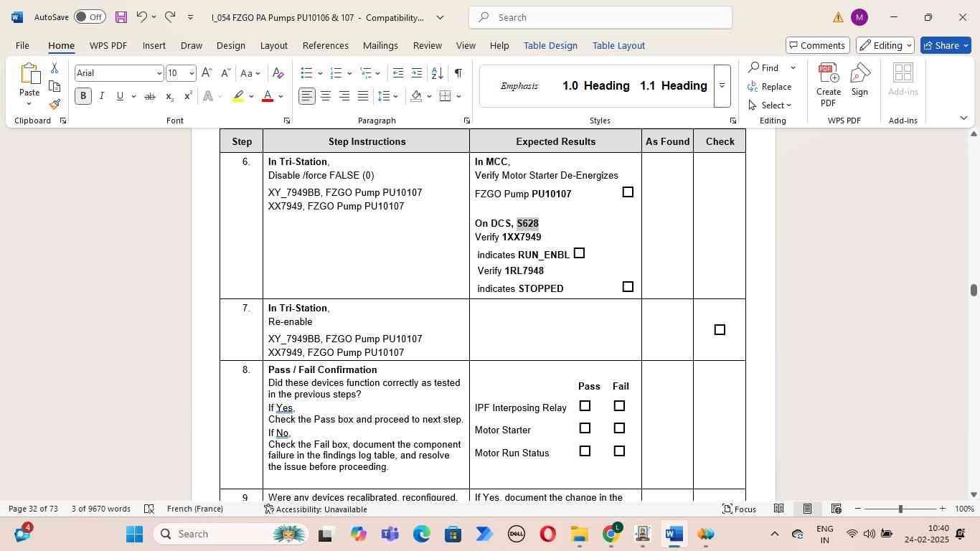Image resolution: width=980 pixels, height=551 pixels.
Task: Expand the Paste options arrow
Action: pyautogui.click(x=29, y=104)
